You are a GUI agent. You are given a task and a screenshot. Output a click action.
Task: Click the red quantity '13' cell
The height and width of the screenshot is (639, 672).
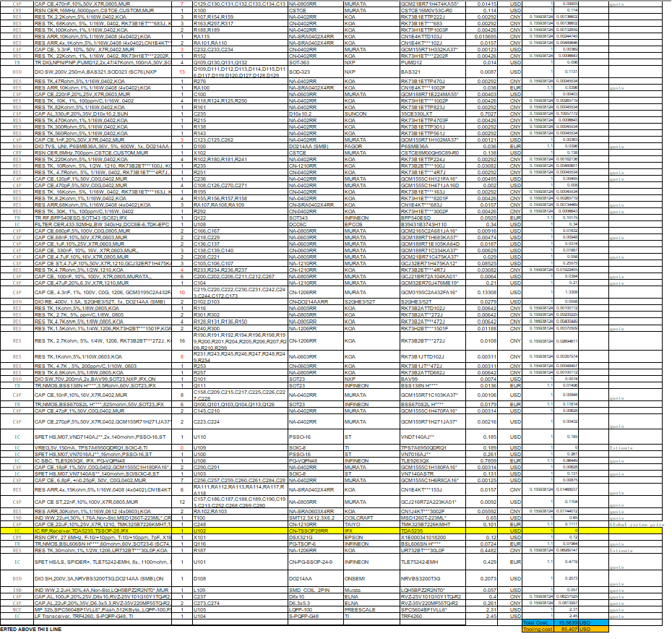click(182, 72)
